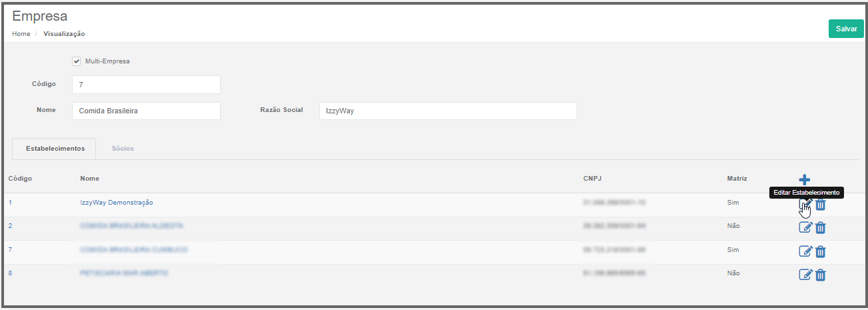
Task: Delete the IzzyWay Demonstração establishment row
Action: (821, 205)
